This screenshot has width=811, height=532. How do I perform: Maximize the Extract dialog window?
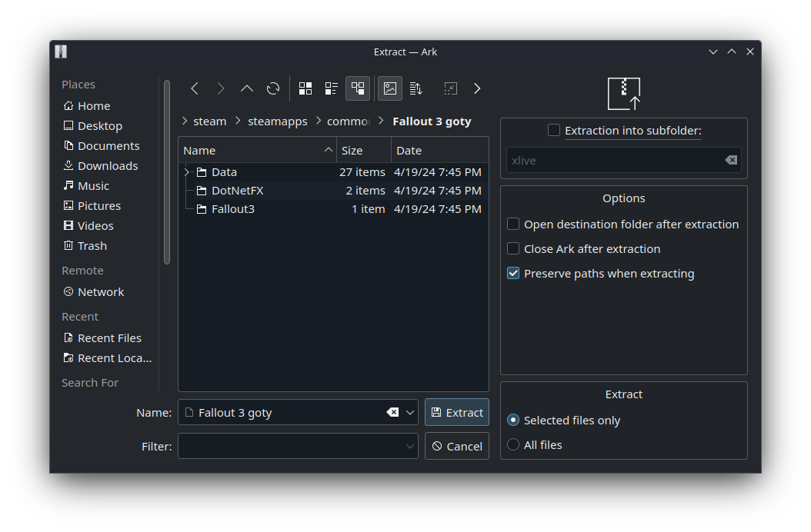pyautogui.click(x=731, y=52)
